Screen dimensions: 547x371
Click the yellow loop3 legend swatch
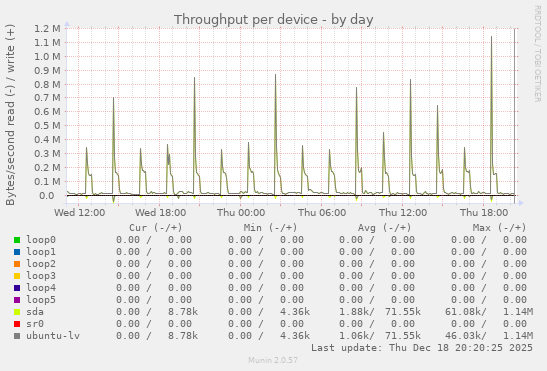[17, 276]
